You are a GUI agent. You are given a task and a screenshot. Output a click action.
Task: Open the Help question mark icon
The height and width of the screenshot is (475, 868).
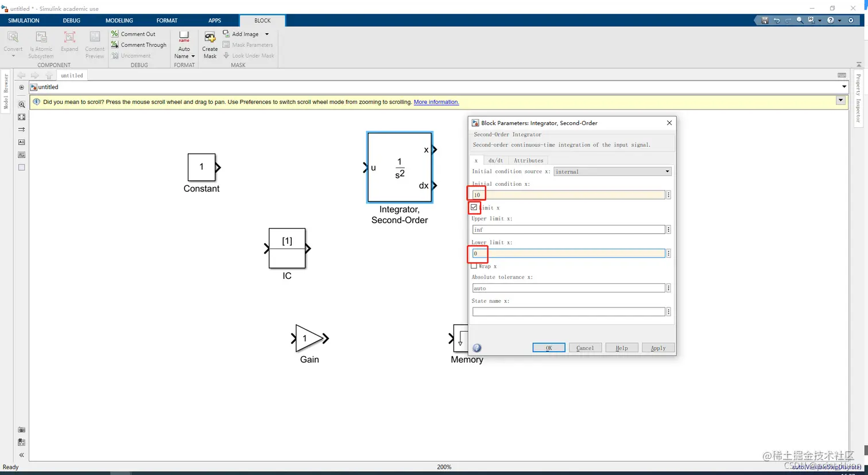[x=831, y=20]
